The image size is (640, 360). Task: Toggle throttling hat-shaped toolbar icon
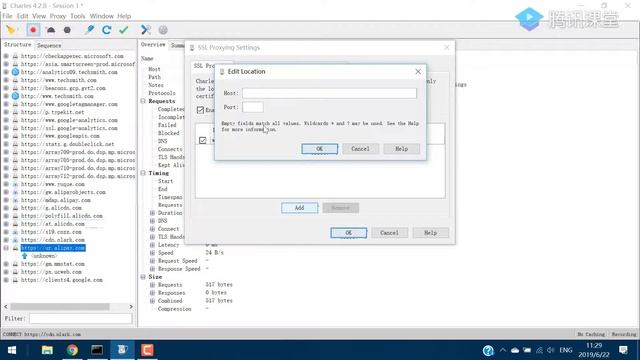(51, 30)
